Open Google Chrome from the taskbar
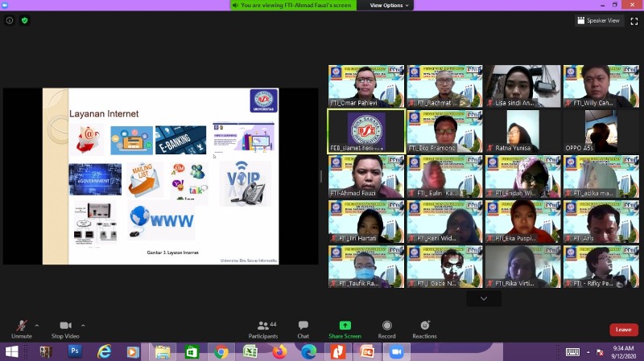 [221, 352]
